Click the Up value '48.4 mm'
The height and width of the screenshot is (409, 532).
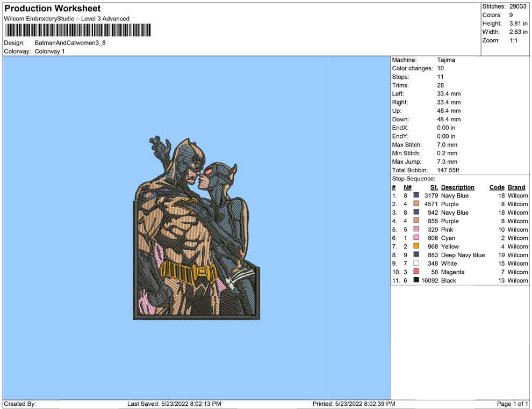(x=449, y=111)
